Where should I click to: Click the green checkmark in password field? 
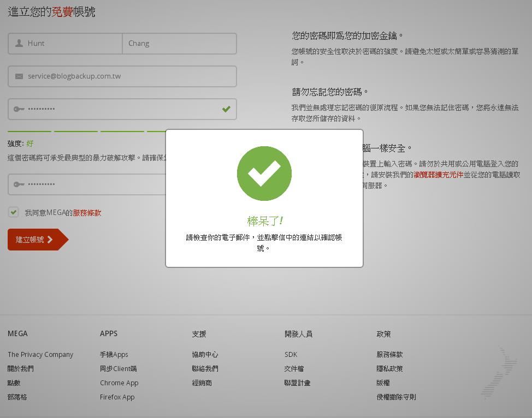[226, 109]
